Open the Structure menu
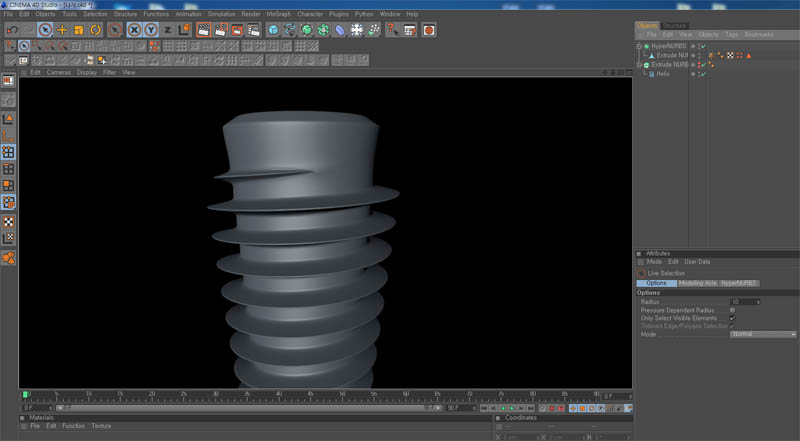This screenshot has height=441, width=800. coord(125,14)
